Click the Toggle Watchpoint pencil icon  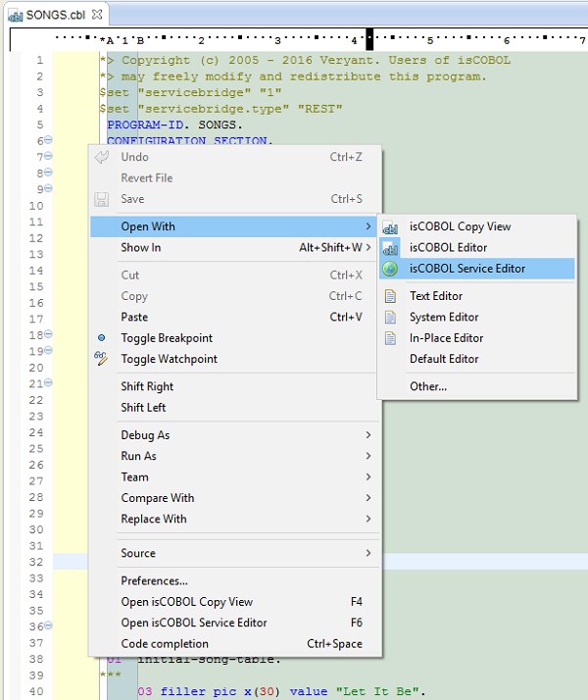(101, 359)
